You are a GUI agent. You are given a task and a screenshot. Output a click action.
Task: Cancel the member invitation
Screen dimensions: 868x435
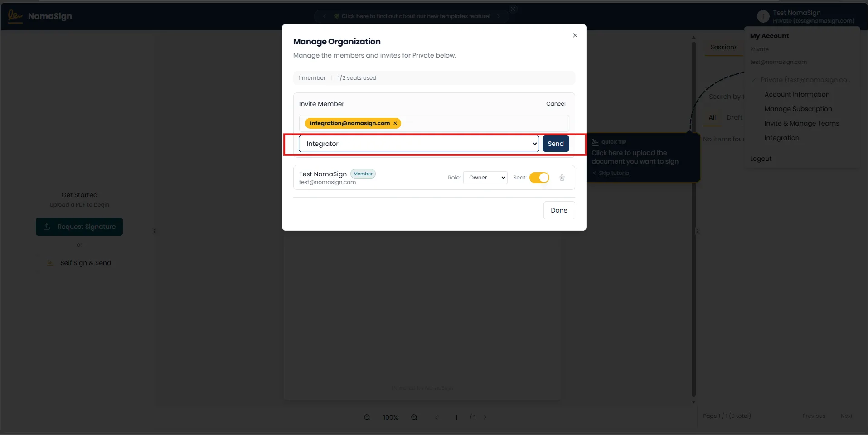pos(556,104)
